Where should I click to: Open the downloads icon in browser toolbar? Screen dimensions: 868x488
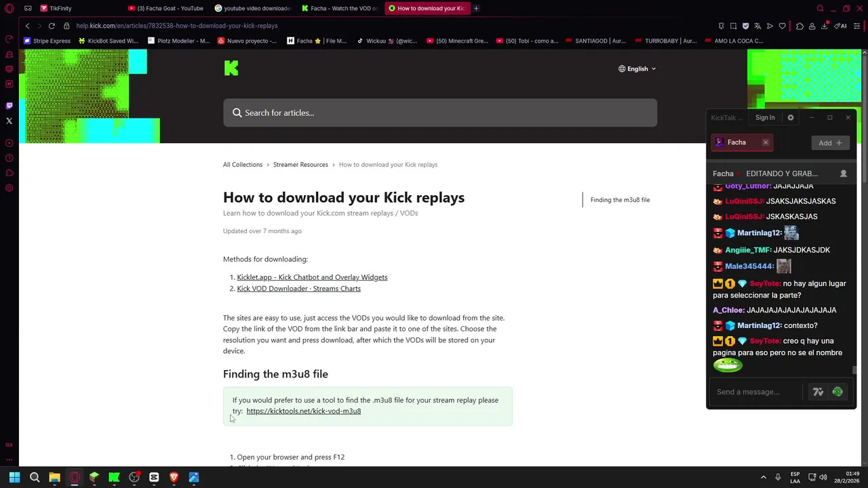click(x=824, y=26)
